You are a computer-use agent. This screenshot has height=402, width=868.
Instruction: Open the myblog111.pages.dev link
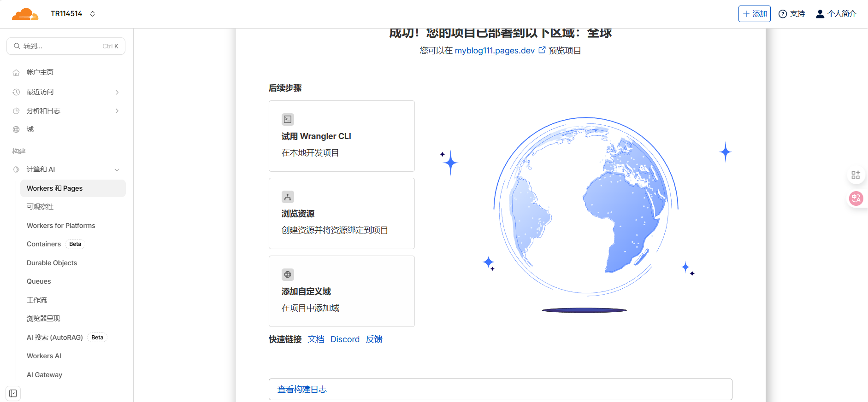pos(494,51)
